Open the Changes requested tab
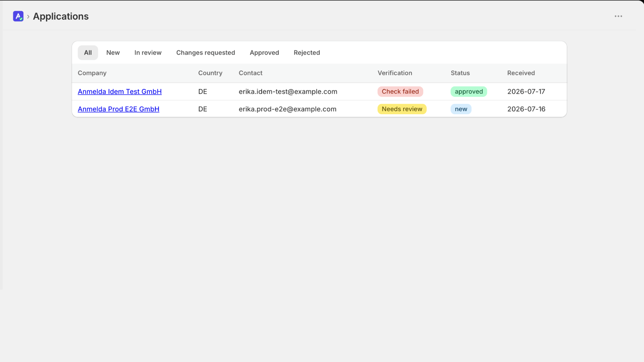The image size is (644, 362). click(x=206, y=53)
